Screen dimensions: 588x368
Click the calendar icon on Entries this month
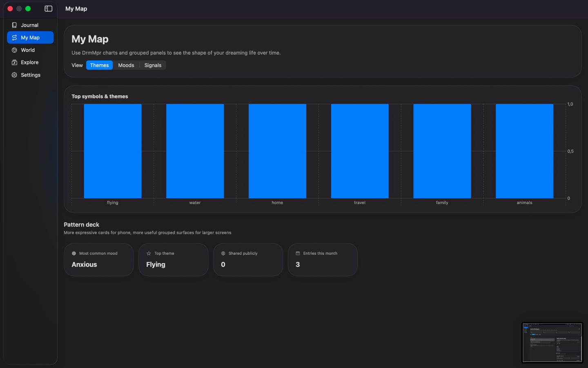[298, 254]
